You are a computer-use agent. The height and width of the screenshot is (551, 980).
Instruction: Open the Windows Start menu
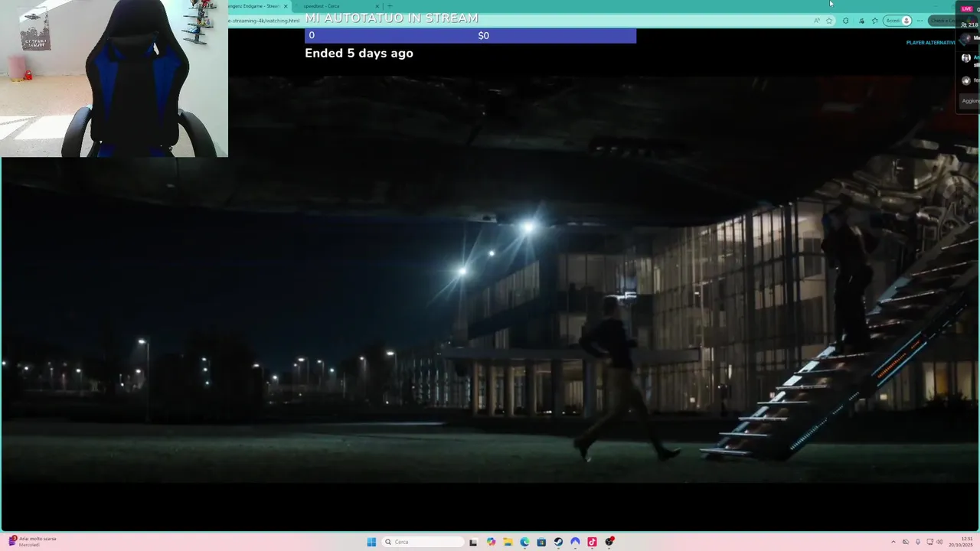click(x=371, y=542)
